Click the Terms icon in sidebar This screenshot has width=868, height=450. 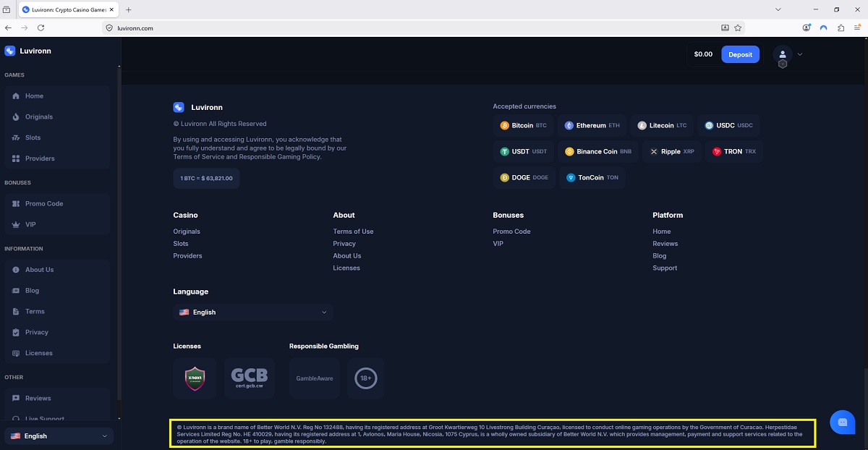pyautogui.click(x=17, y=312)
